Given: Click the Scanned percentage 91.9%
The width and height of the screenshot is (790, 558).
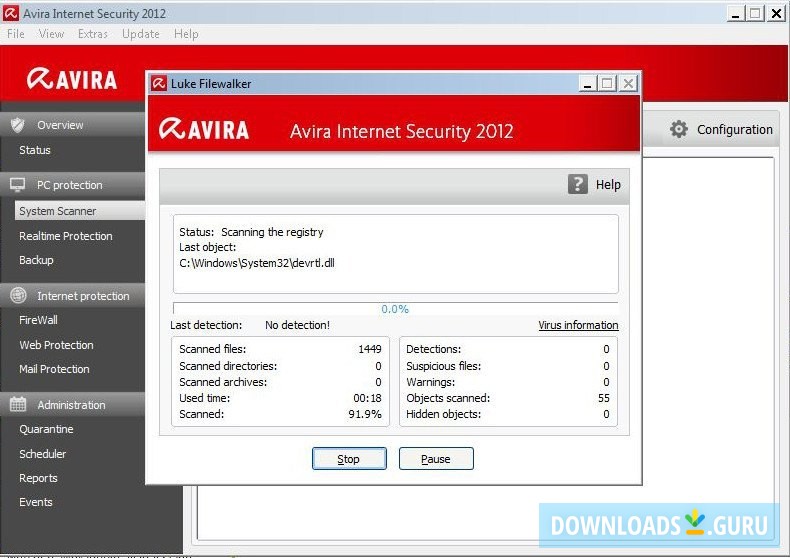Looking at the screenshot, I should tap(365, 414).
